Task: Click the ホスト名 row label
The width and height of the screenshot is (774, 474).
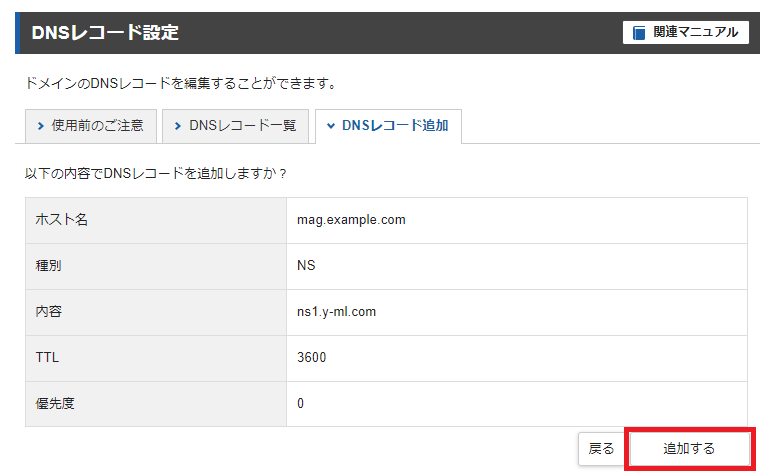Action: (x=62, y=220)
